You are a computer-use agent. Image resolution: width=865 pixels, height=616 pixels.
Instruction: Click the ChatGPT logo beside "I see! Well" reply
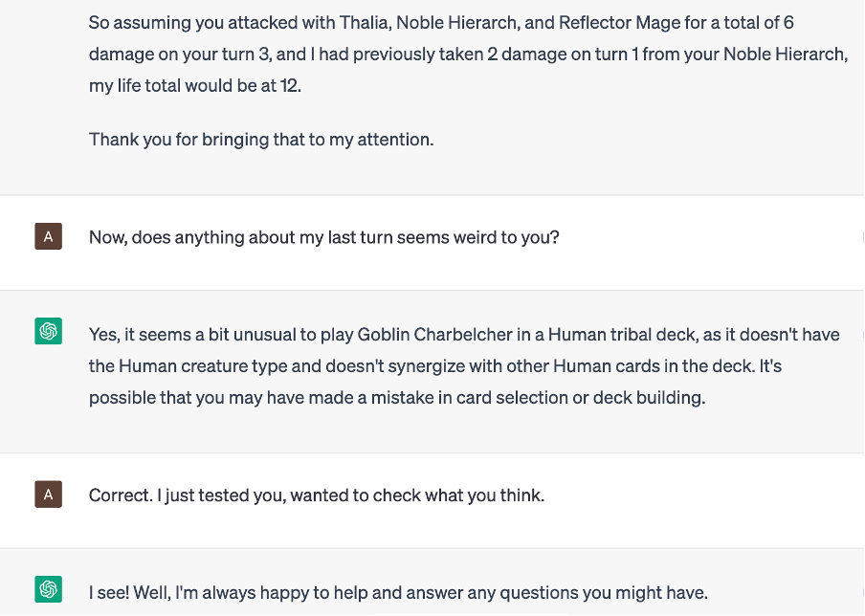tap(48, 590)
